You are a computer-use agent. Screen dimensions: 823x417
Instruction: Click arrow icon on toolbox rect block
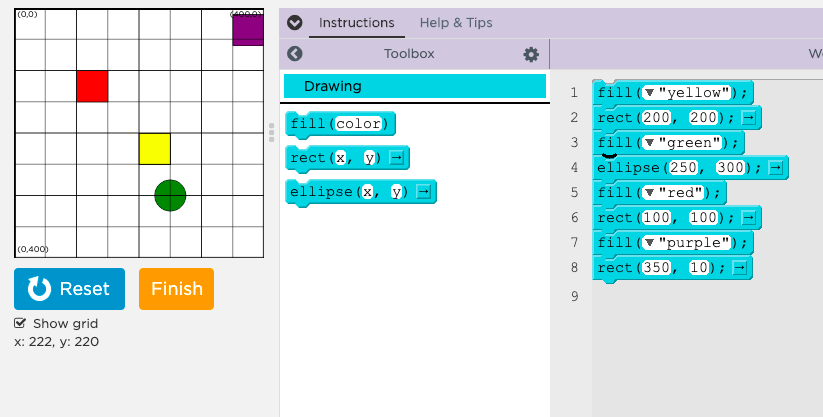click(397, 158)
